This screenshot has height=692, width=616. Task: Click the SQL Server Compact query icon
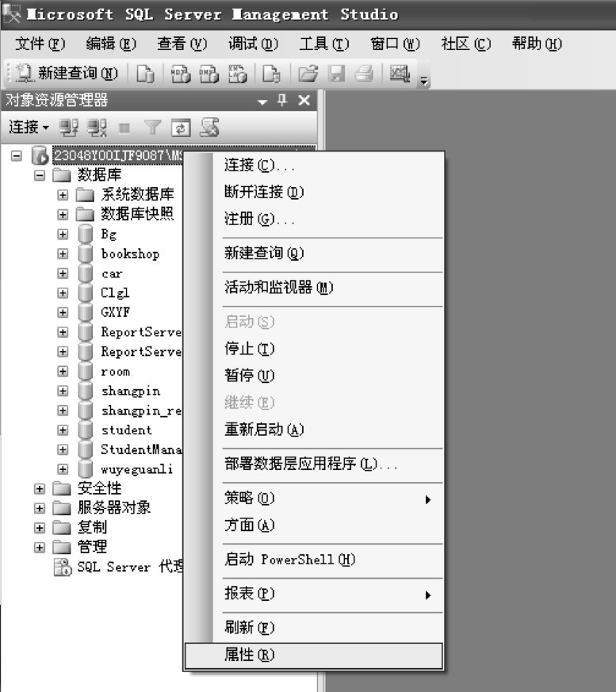click(271, 73)
